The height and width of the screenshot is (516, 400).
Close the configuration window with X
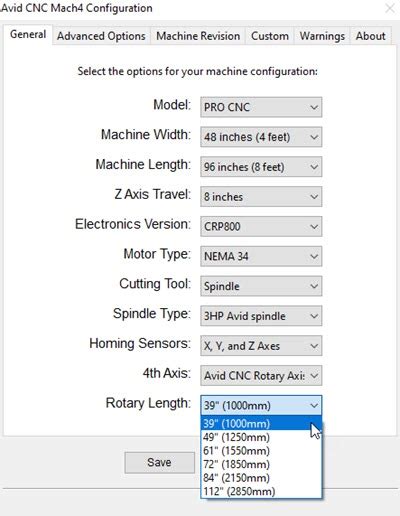pos(390,8)
